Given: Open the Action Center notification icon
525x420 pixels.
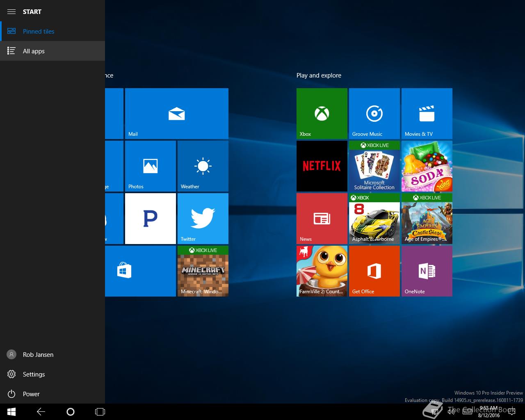Looking at the screenshot, I should coord(512,412).
